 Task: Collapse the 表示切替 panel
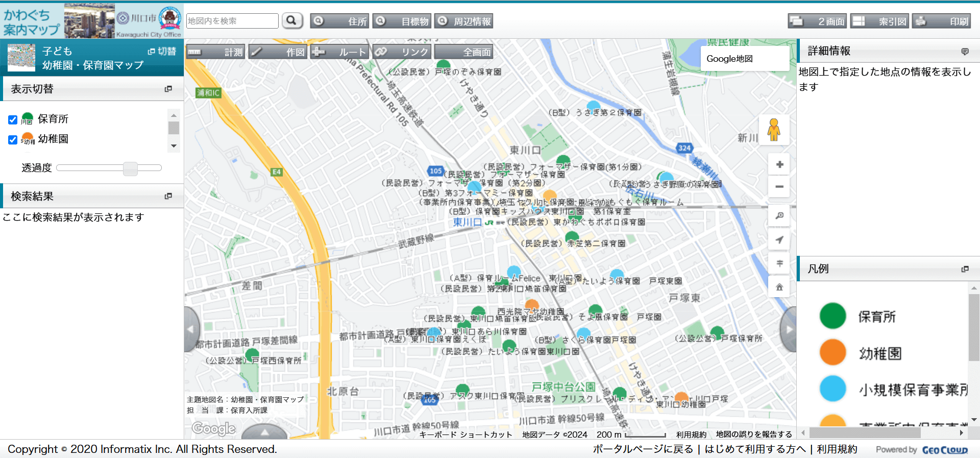pos(168,89)
